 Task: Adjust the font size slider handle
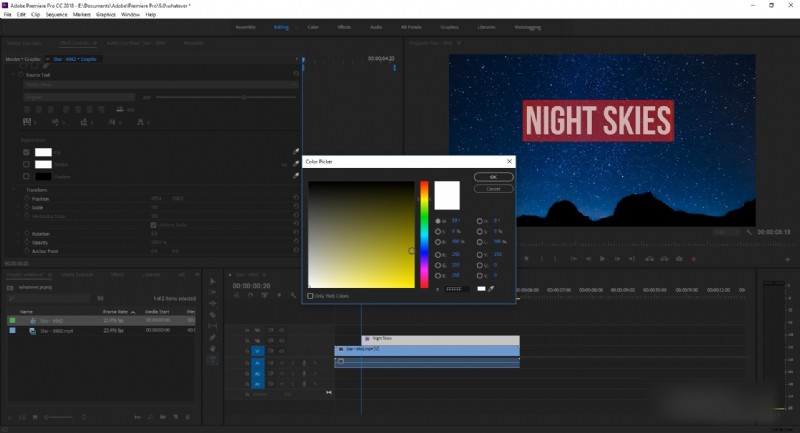click(244, 97)
